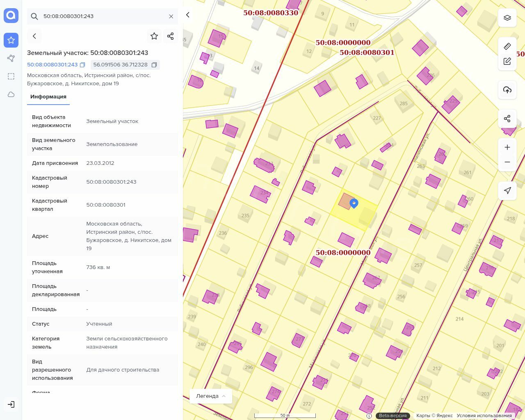
Task: Open the Условия использования link
Action: point(484,415)
